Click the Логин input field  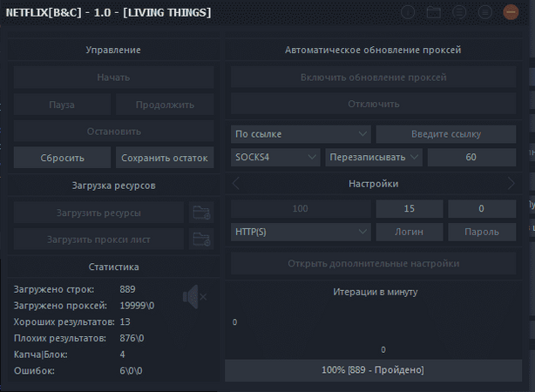coord(410,232)
